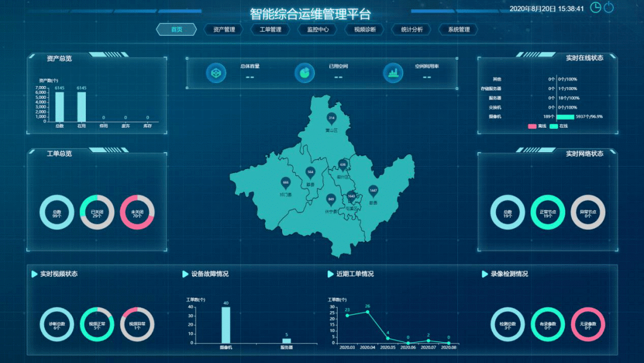Click the 无录像数 0个 ring chart
The height and width of the screenshot is (363, 644).
588,324
